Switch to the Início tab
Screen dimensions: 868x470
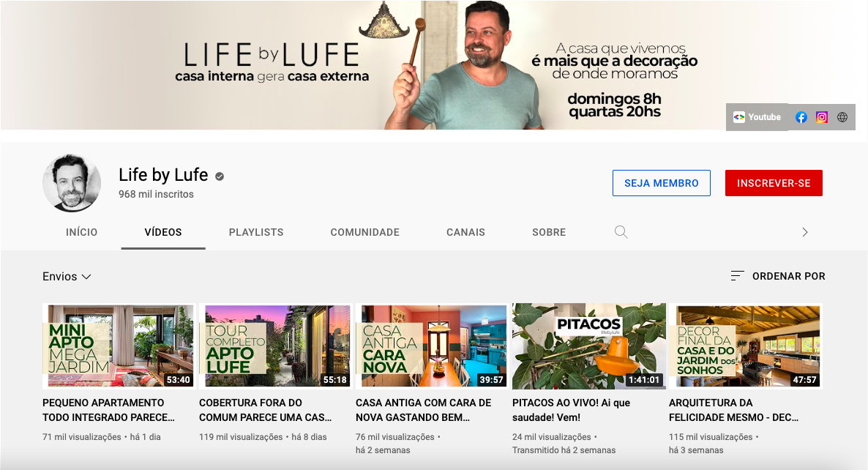pyautogui.click(x=81, y=232)
